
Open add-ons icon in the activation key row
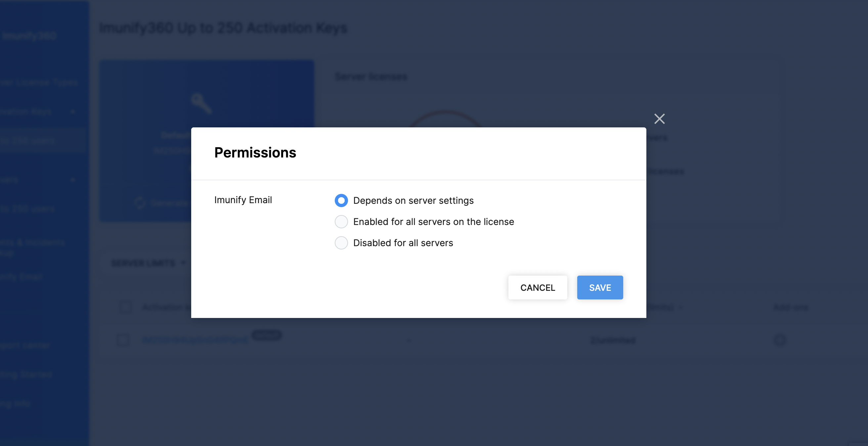pos(780,340)
